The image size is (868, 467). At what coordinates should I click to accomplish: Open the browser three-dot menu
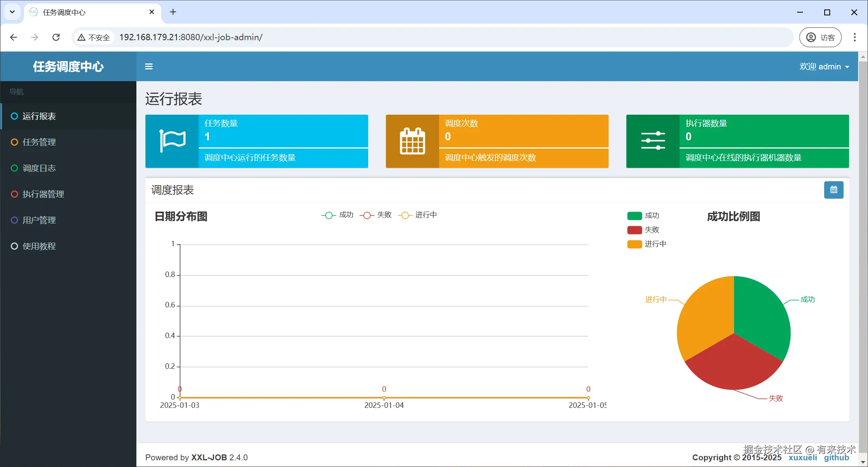point(855,37)
